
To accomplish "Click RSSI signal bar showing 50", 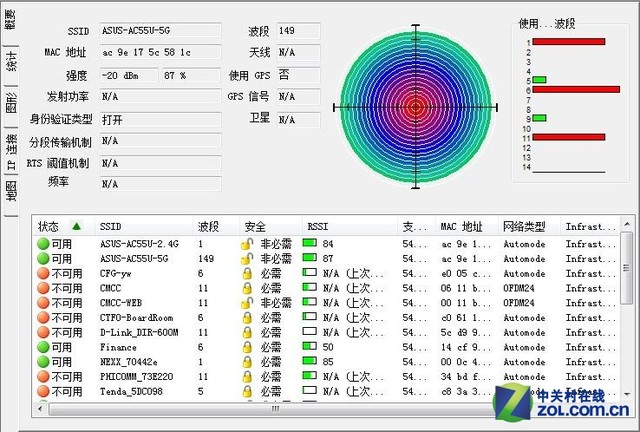I will pos(310,346).
